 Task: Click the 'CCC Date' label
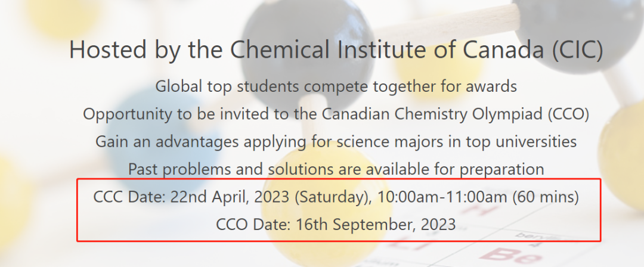coord(129,197)
